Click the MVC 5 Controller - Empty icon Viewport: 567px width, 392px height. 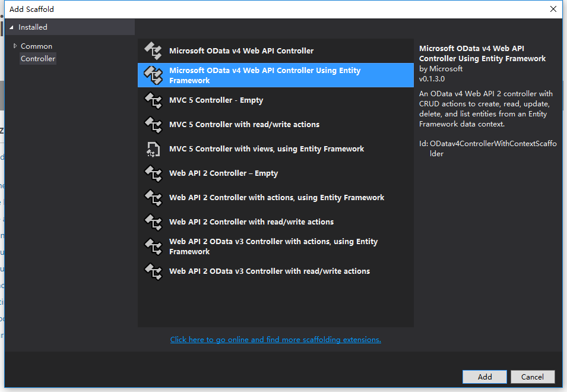[153, 100]
